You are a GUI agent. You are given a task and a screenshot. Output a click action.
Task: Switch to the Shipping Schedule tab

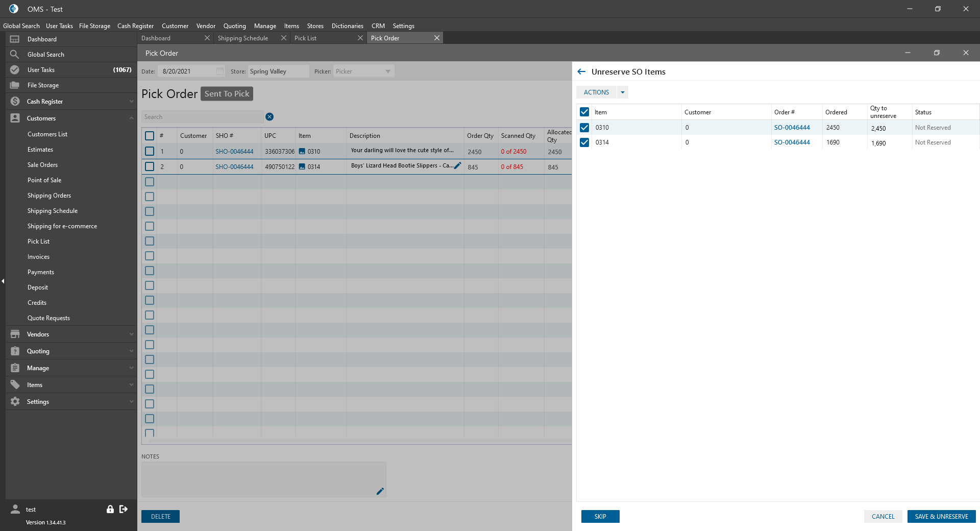tap(243, 38)
